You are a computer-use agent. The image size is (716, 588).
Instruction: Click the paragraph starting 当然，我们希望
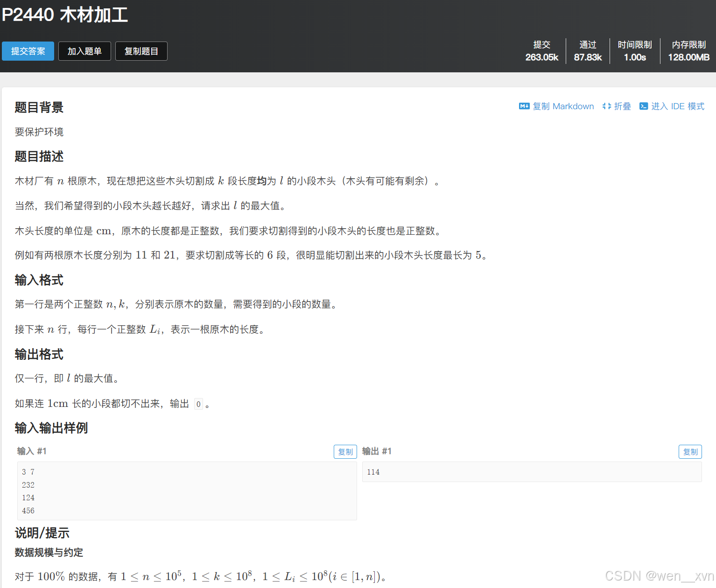click(150, 206)
